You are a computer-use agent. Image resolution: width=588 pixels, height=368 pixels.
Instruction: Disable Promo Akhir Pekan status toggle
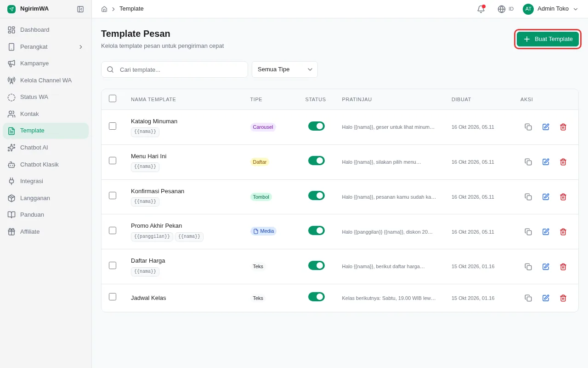click(317, 230)
